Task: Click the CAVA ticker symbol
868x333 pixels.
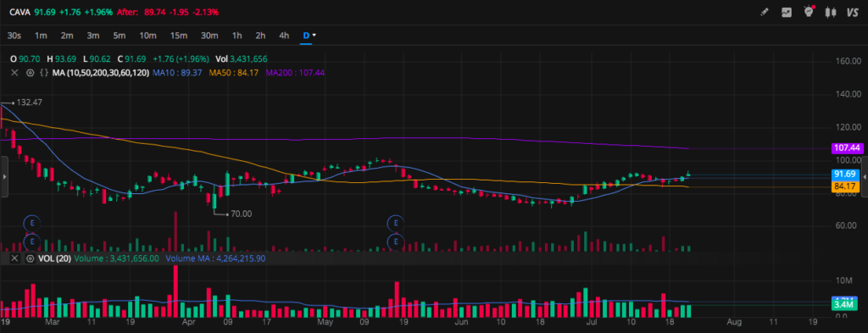Action: coord(19,12)
